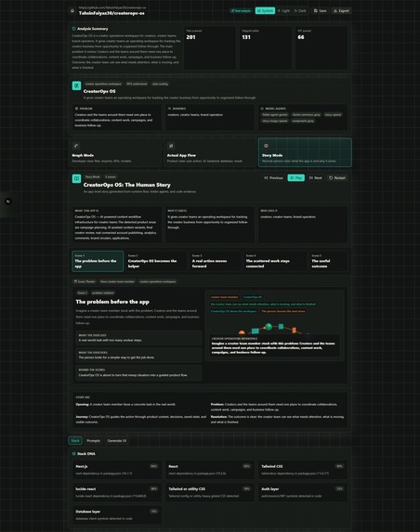This screenshot has height=532, width=420.
Task: Click the teal CreatorOps OS app icon
Action: click(x=76, y=85)
